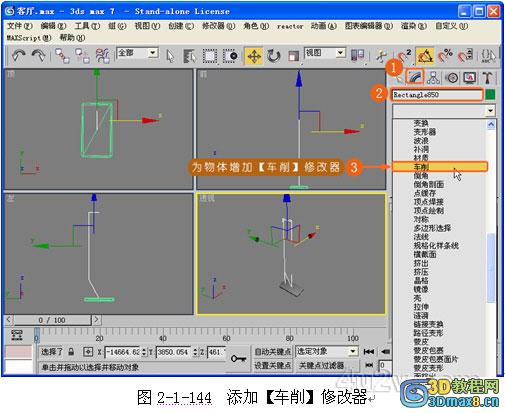505x413 pixels.
Task: Click the Redo arrow icon
Action: click(x=38, y=55)
